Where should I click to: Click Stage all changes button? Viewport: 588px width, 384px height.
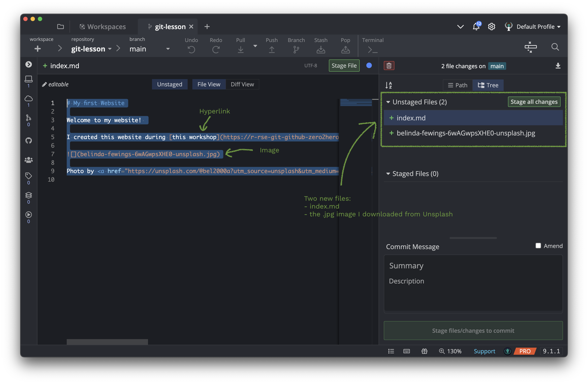pyautogui.click(x=534, y=102)
